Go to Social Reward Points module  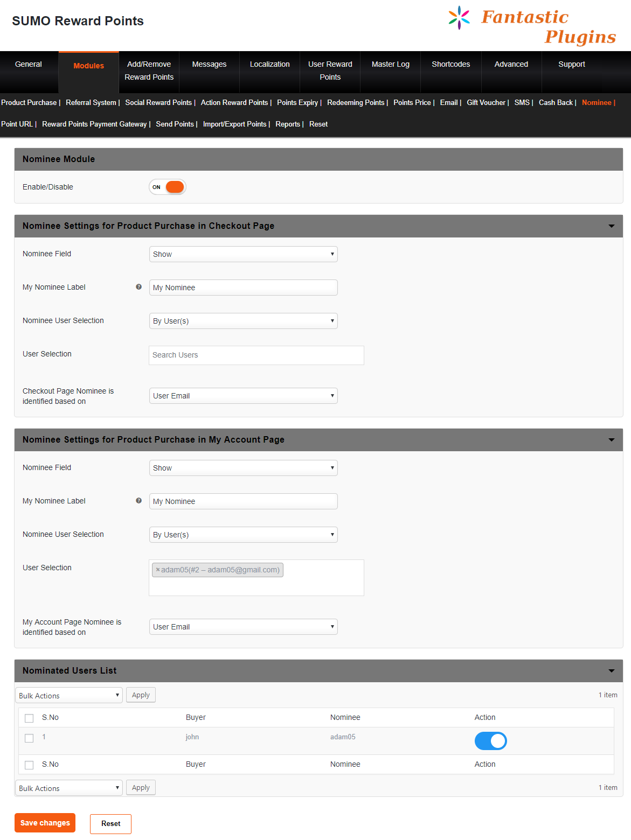158,102
